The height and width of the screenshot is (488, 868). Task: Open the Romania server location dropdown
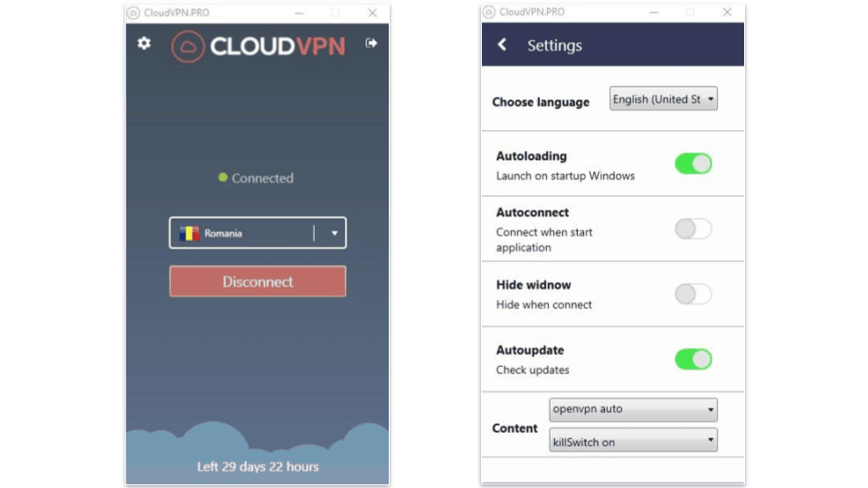click(258, 233)
